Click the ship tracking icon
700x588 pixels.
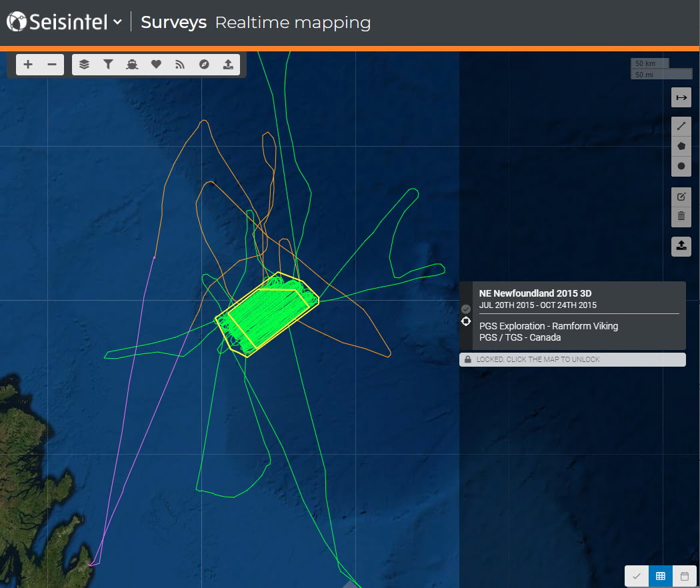pyautogui.click(x=131, y=64)
